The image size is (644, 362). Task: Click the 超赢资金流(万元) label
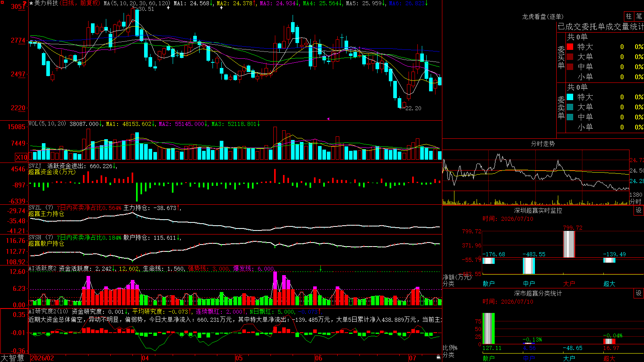tap(52, 172)
